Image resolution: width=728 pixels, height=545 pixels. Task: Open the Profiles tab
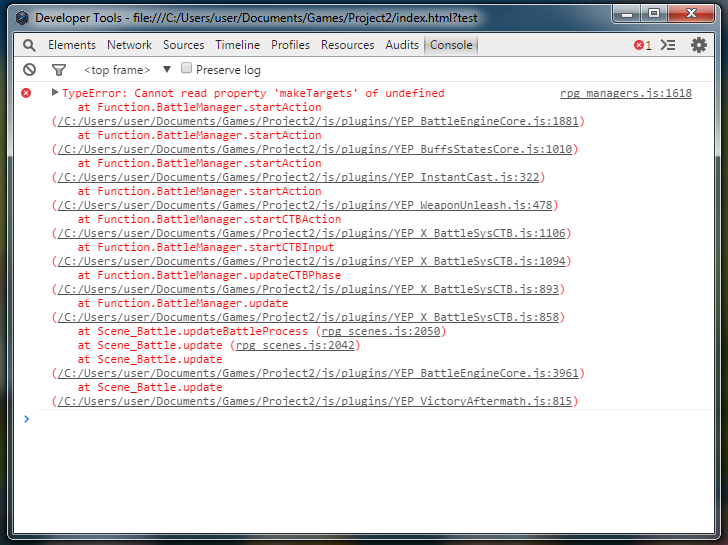click(291, 45)
